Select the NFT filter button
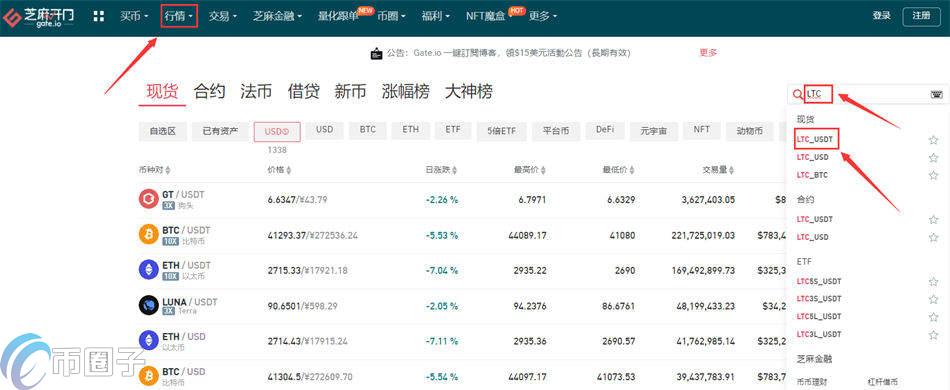This screenshot has width=950, height=390. [x=702, y=130]
